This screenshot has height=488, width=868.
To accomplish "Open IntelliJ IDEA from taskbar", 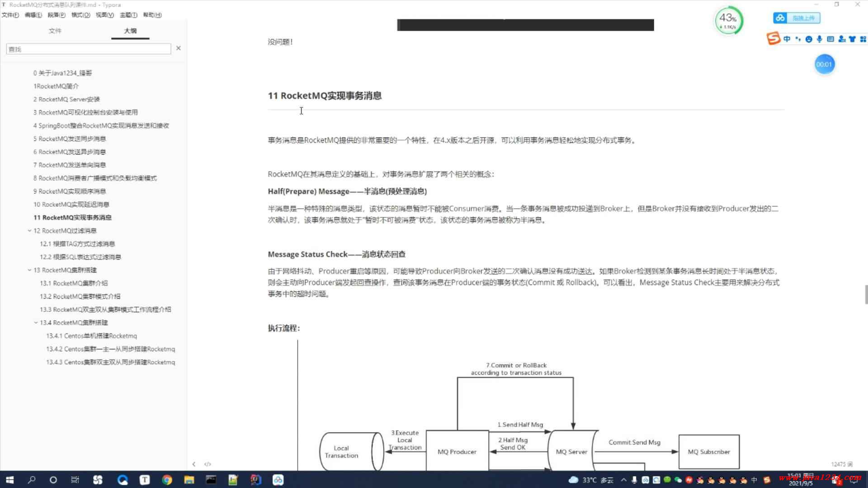I will [255, 480].
